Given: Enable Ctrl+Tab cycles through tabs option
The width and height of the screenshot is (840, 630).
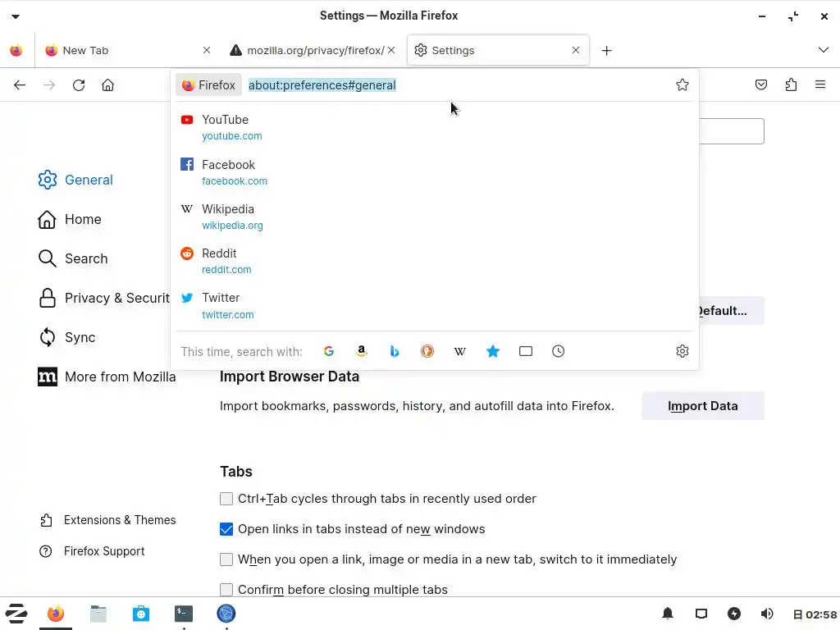Looking at the screenshot, I should [x=226, y=499].
